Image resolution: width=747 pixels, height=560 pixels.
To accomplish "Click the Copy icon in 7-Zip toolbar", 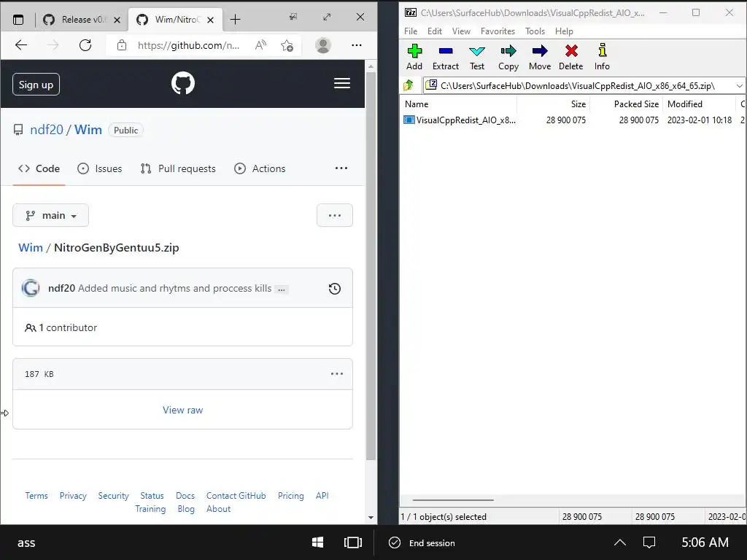I will pos(508,57).
